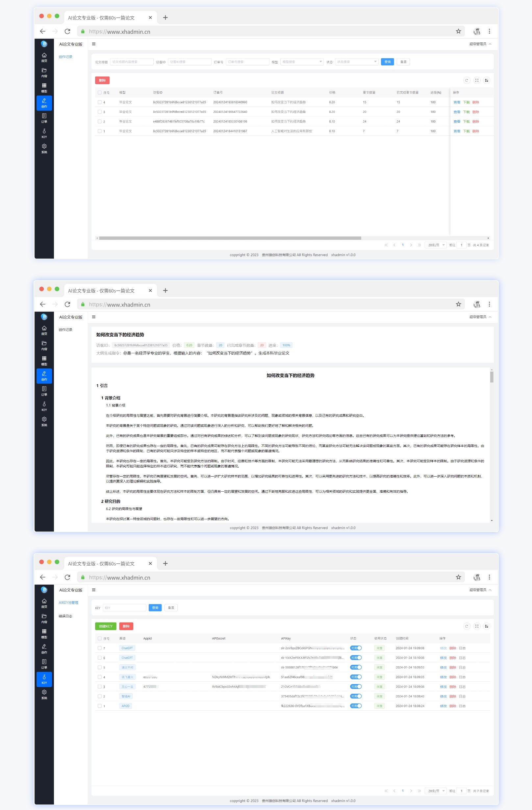Viewport: 532px width, 810px height.
Task: Click the 论文标题 search input field
Action: [x=131, y=62]
